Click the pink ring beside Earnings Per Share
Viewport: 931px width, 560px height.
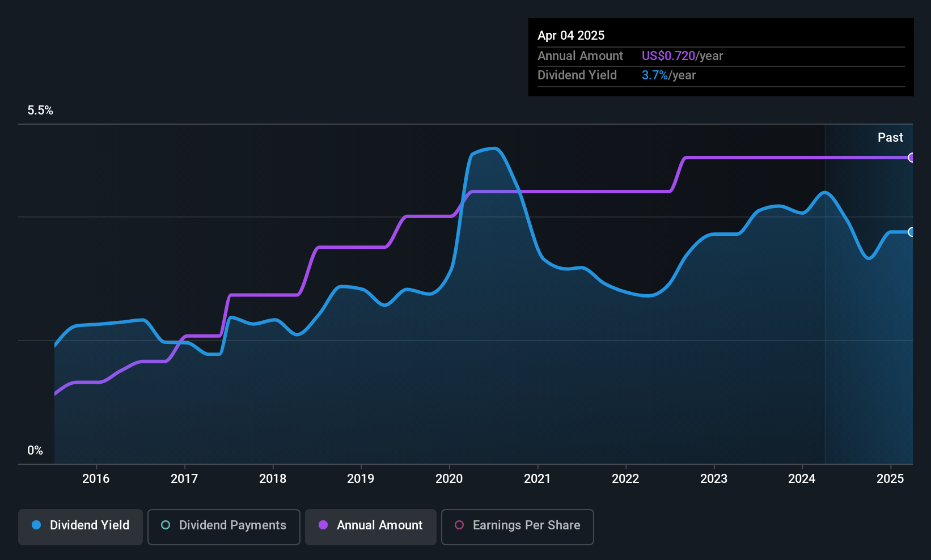(459, 525)
